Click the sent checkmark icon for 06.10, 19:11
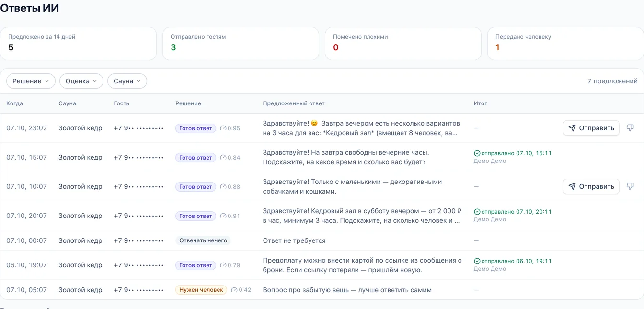644x309 pixels. tap(477, 261)
